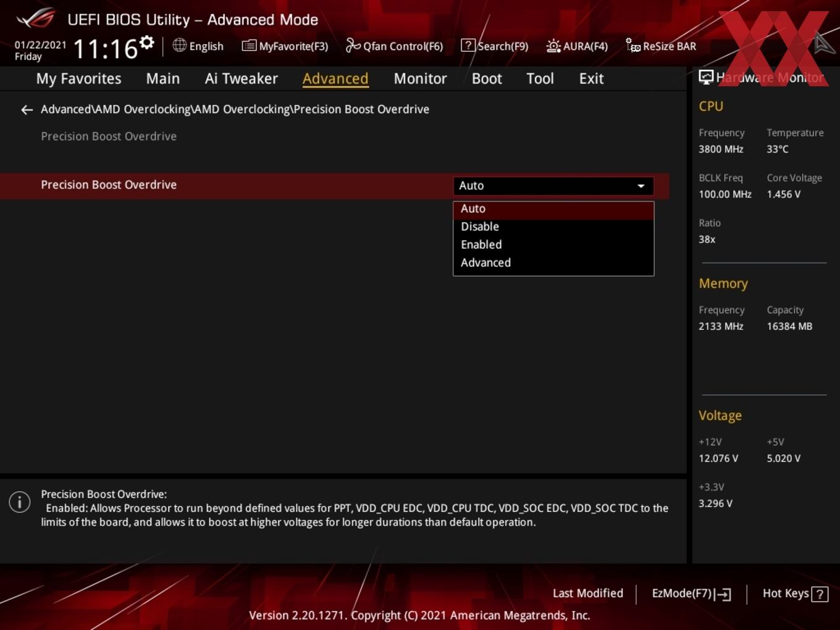
Task: Click the memory frequency 2133 MHz
Action: (x=721, y=327)
